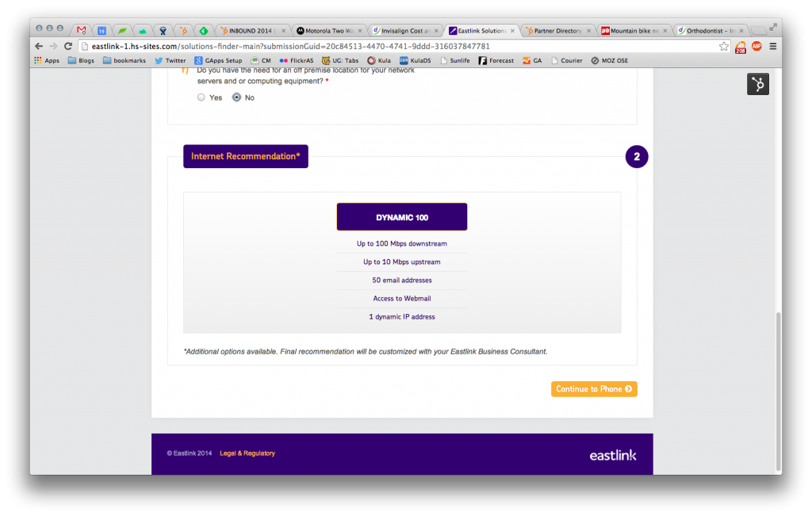
Task: Open the pinned Feedly tab
Action: coord(204,31)
